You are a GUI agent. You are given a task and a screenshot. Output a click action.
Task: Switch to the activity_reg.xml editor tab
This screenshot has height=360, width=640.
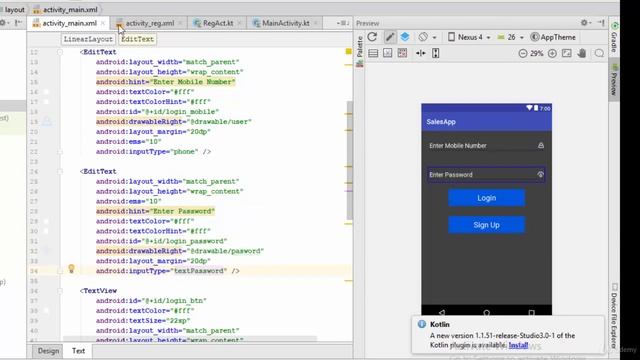pyautogui.click(x=149, y=23)
